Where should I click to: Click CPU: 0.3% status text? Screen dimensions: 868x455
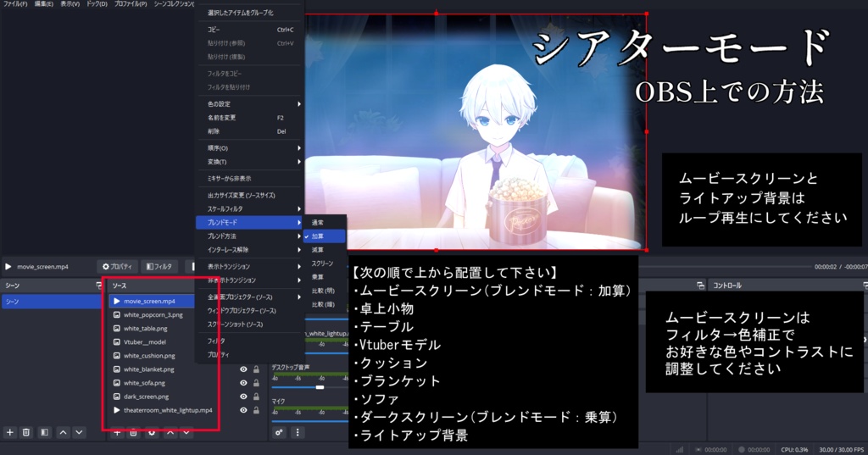[794, 450]
